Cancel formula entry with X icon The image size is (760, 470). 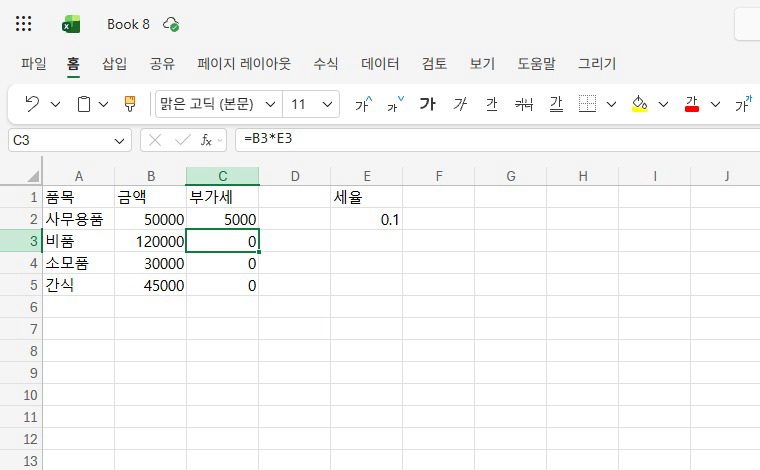pyautogui.click(x=155, y=141)
